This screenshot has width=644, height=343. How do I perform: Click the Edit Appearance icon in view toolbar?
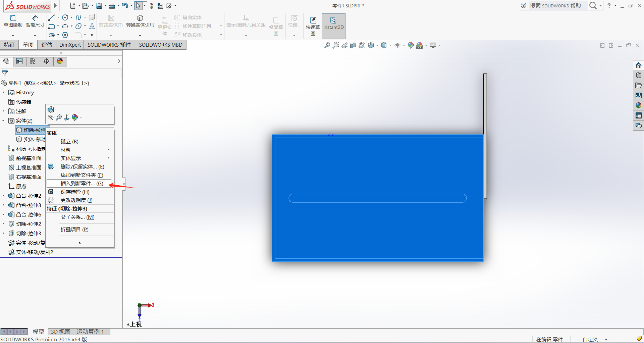coord(411,45)
